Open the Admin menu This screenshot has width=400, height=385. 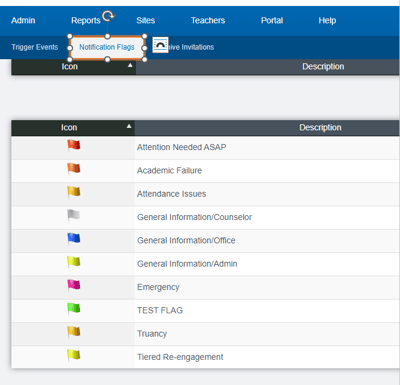point(23,21)
